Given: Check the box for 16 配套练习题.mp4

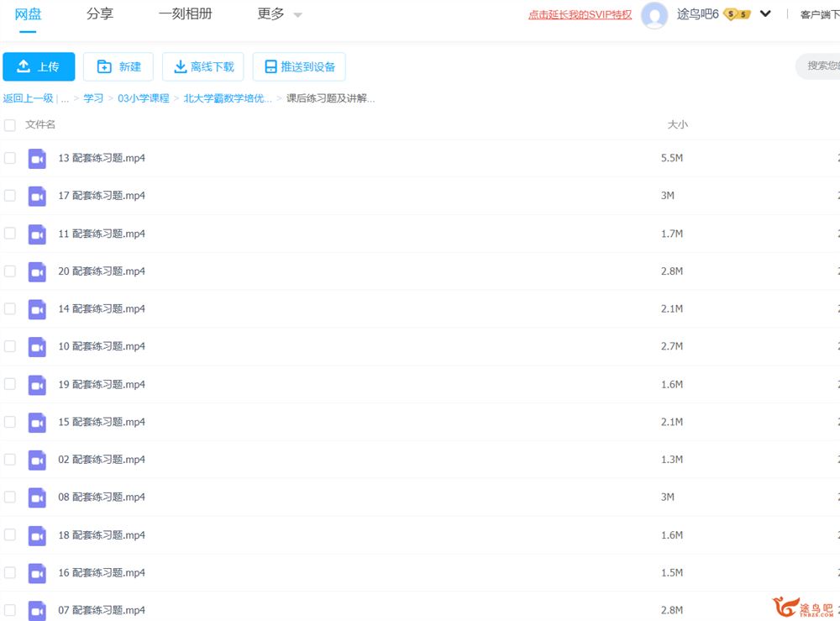Looking at the screenshot, I should (x=9, y=572).
